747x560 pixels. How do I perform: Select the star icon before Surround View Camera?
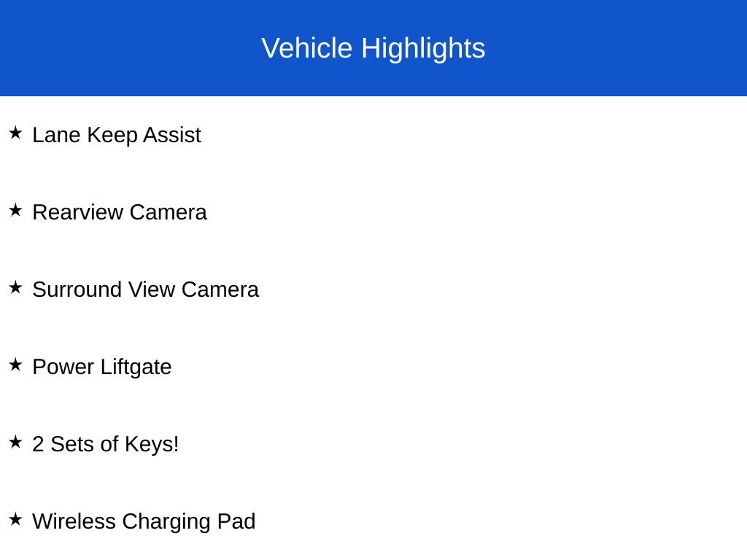click(15, 287)
